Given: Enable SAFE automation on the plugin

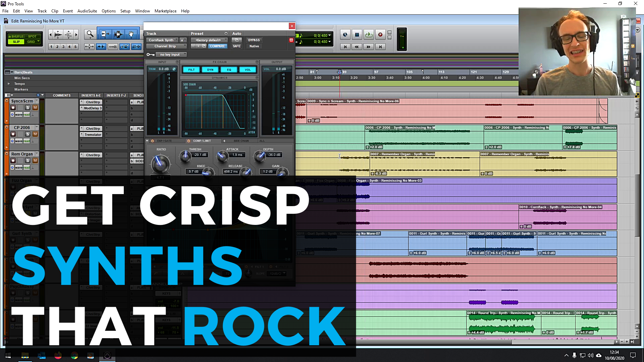Looking at the screenshot, I should point(236,46).
